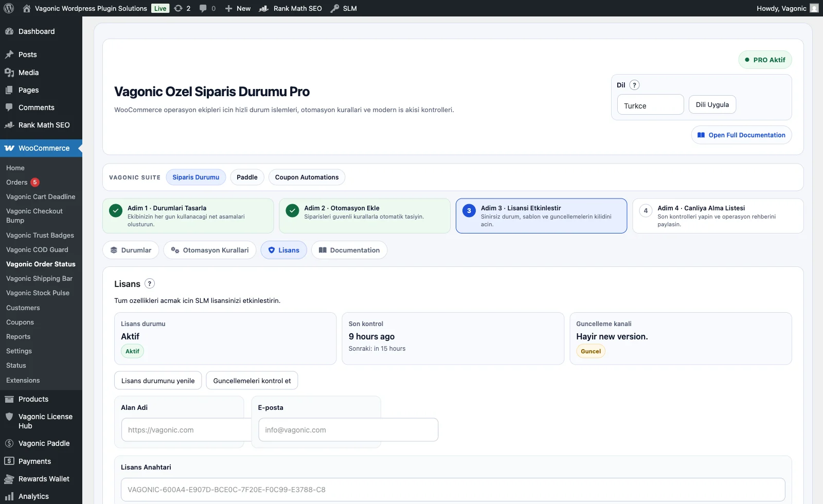Switch to the Coupon Automations tab
823x504 pixels.
tap(307, 177)
